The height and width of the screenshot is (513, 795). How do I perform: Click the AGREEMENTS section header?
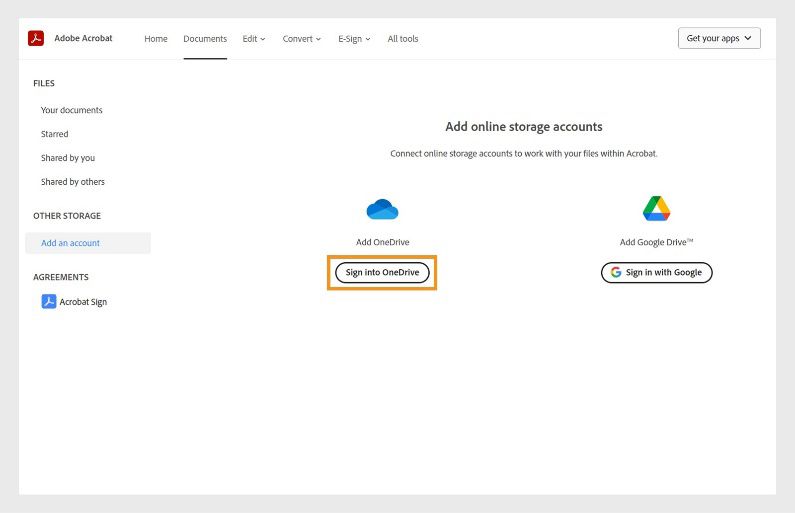[61, 277]
